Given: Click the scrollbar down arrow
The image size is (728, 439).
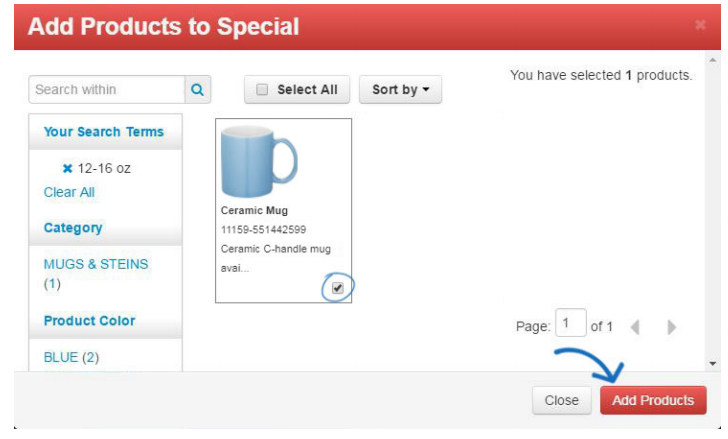Looking at the screenshot, I should (713, 364).
